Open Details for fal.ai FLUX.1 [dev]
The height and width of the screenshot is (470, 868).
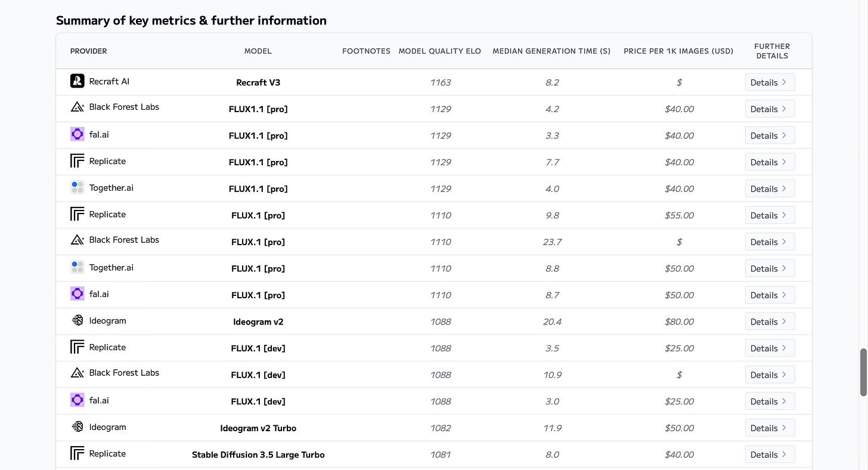click(x=770, y=401)
